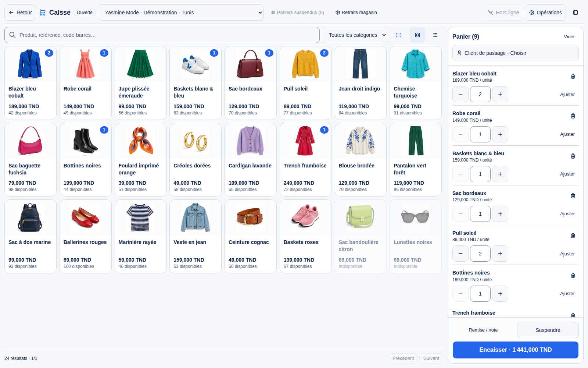Image resolution: width=588 pixels, height=368 pixels.
Task: Select the Veste en jean product
Action: coord(196,236)
